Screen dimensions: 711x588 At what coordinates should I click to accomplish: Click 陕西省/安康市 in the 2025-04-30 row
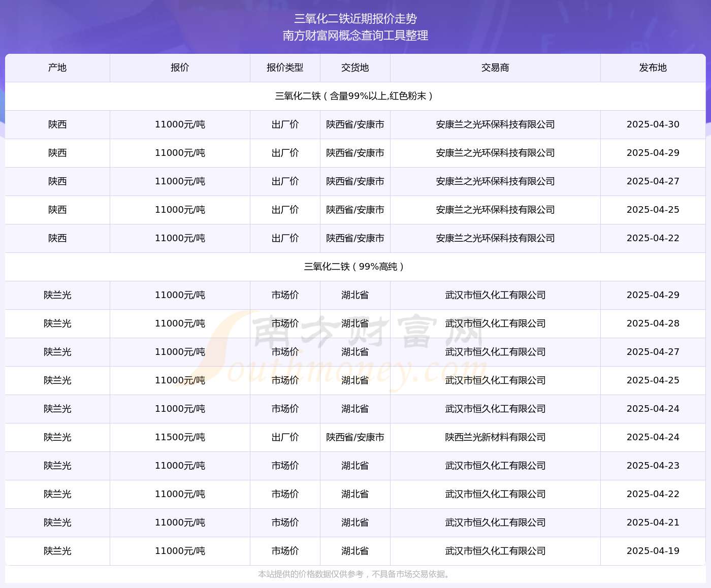pyautogui.click(x=355, y=124)
